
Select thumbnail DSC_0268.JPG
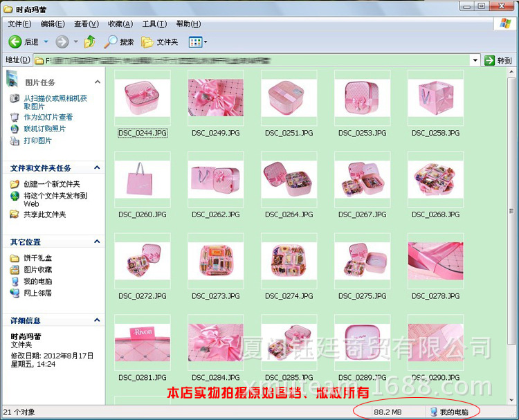point(435,179)
